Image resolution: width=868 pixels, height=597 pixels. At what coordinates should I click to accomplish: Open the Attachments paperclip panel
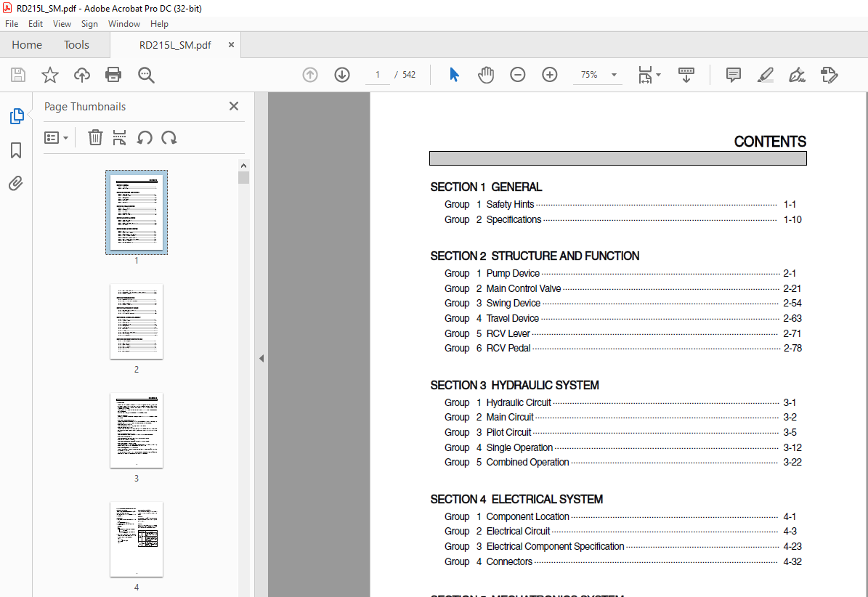16,183
